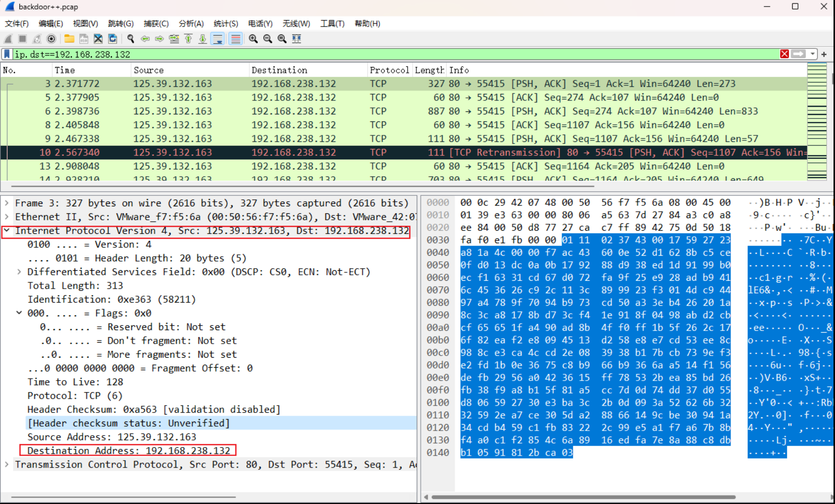Open capture options gear icon
The image size is (835, 504).
click(x=51, y=39)
